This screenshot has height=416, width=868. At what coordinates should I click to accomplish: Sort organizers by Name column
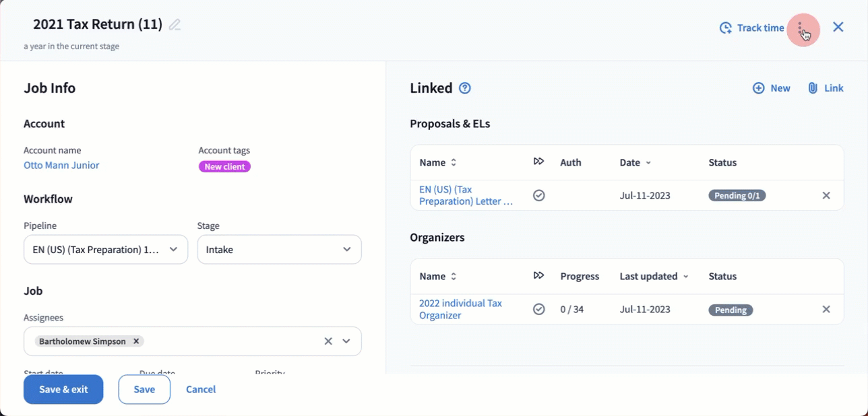438,277
